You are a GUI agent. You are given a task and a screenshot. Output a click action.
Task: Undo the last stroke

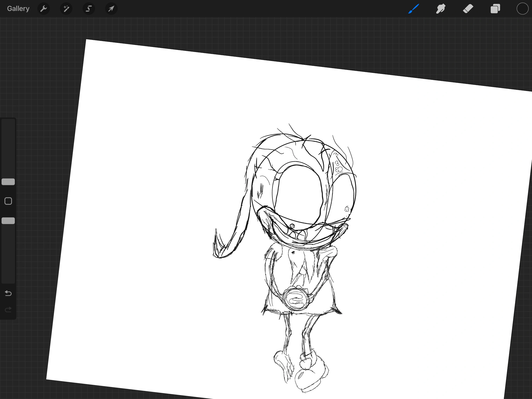click(x=8, y=293)
